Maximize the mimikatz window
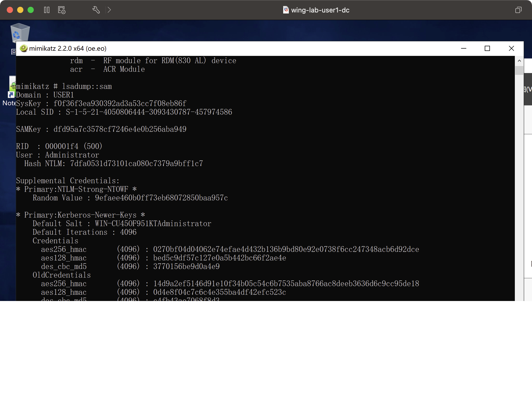This screenshot has width=532, height=419. coord(487,48)
